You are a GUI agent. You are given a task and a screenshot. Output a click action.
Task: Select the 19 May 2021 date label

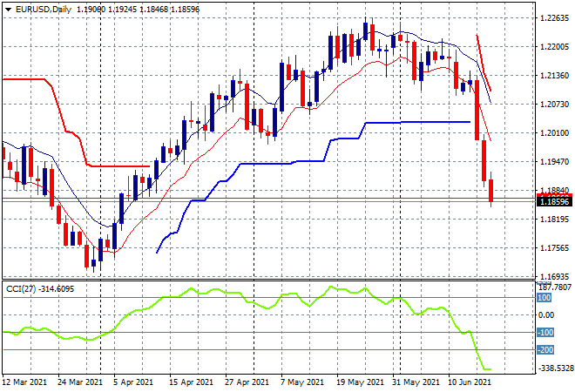pyautogui.click(x=360, y=382)
